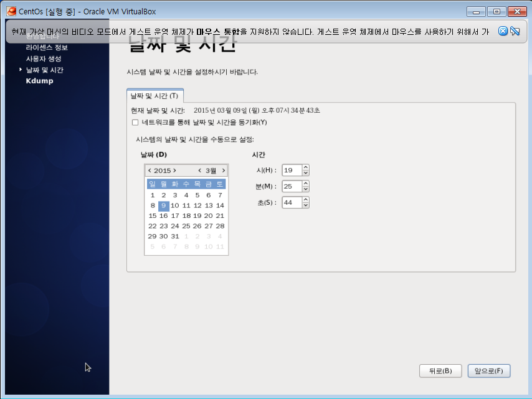Select 날짜 및 시간 in the sidebar
The image size is (532, 399).
pos(45,70)
